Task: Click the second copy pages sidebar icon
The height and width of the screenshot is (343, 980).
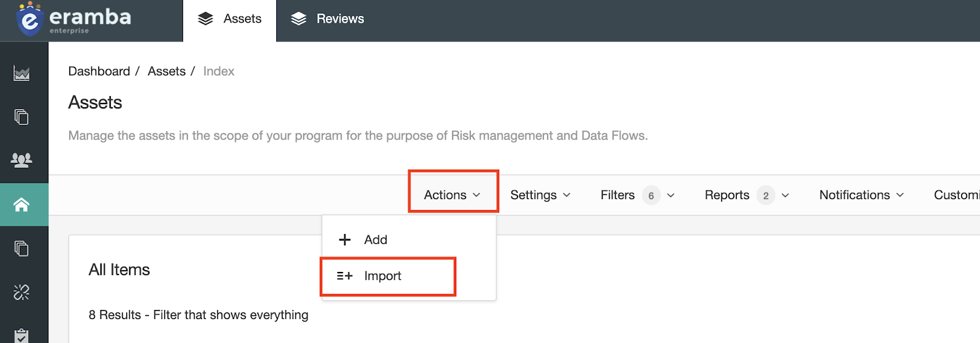Action: point(21,248)
